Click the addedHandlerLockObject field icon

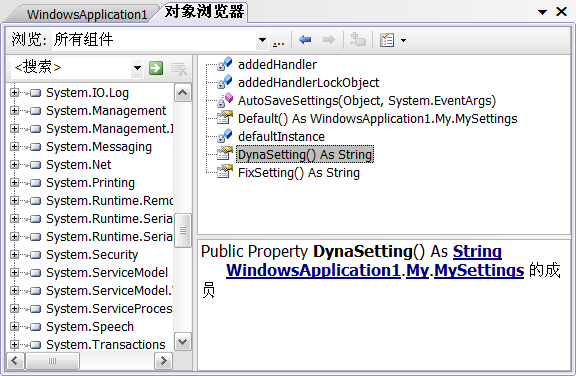tap(224, 82)
